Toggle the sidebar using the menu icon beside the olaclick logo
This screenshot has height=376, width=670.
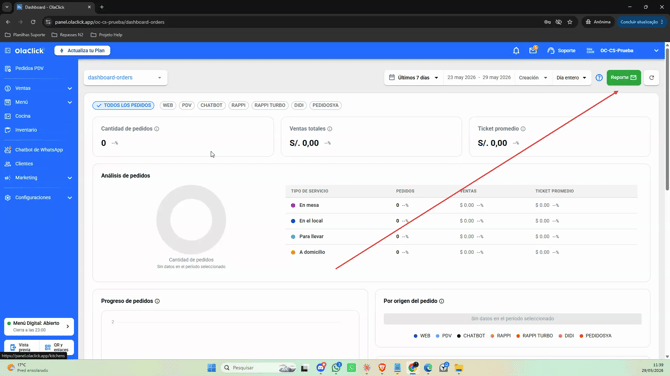tap(8, 50)
